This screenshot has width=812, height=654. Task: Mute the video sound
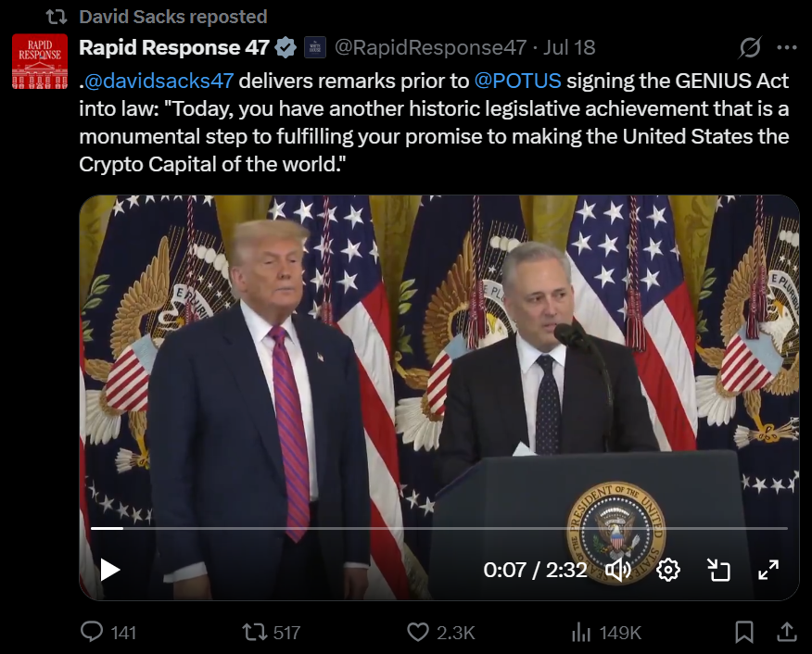click(617, 570)
